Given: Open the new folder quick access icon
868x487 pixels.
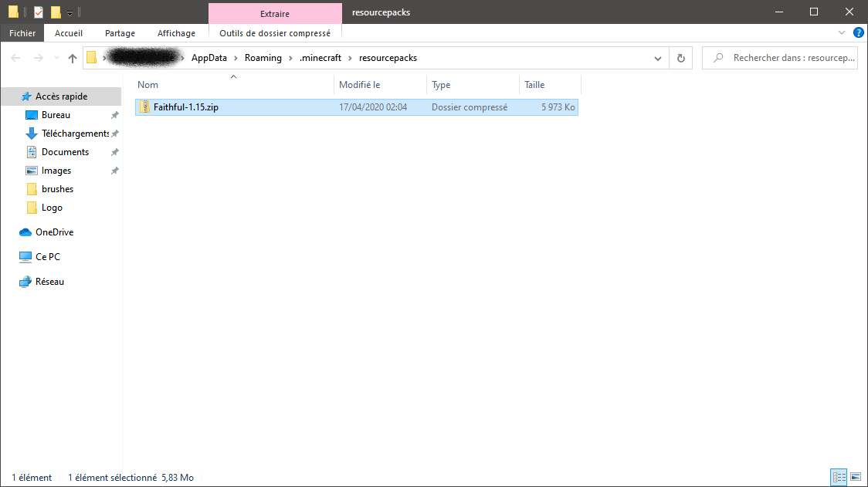Looking at the screenshot, I should (x=54, y=12).
